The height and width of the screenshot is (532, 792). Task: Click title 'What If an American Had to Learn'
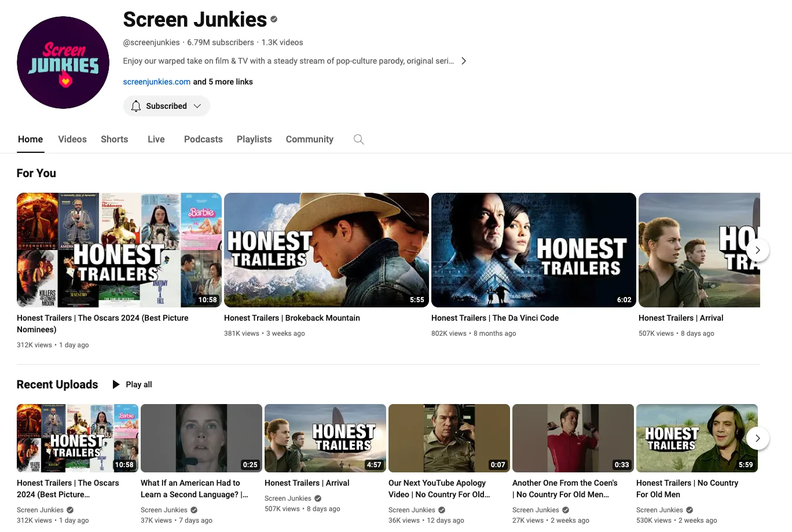click(195, 489)
